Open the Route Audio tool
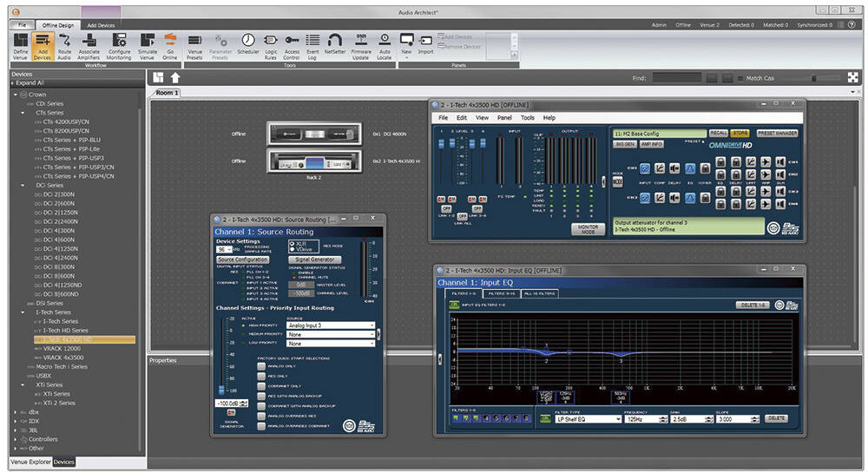 pos(64,46)
